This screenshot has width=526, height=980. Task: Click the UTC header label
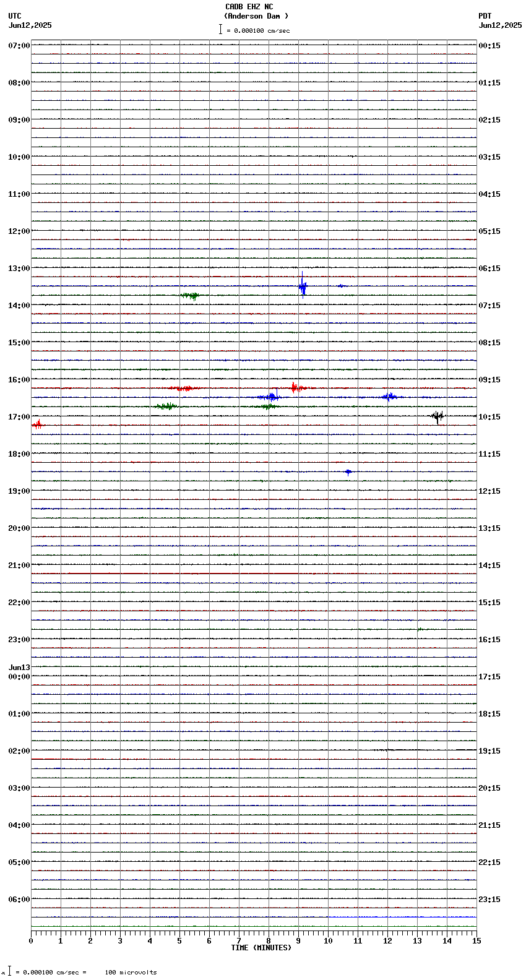[15, 16]
